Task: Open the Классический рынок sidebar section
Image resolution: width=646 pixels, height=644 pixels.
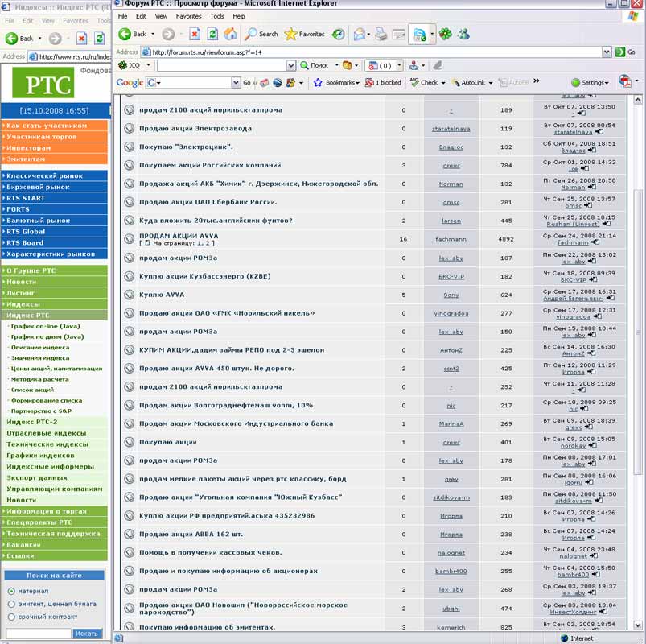Action: (55, 175)
